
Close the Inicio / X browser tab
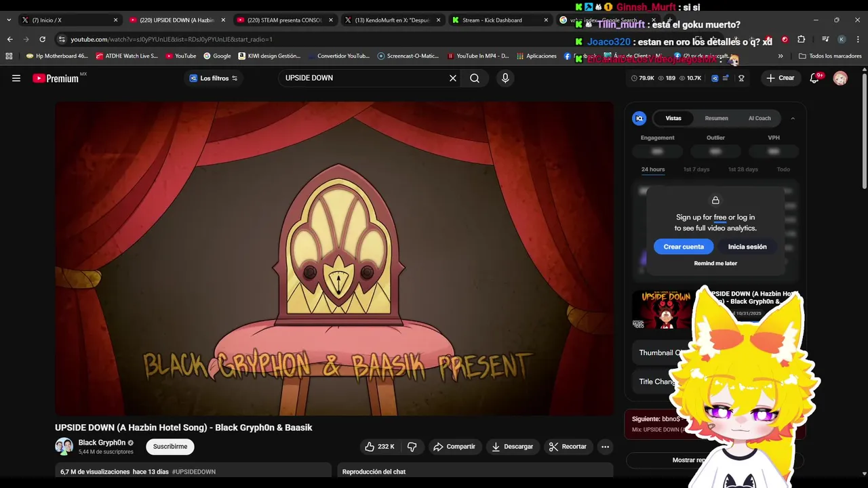115,20
